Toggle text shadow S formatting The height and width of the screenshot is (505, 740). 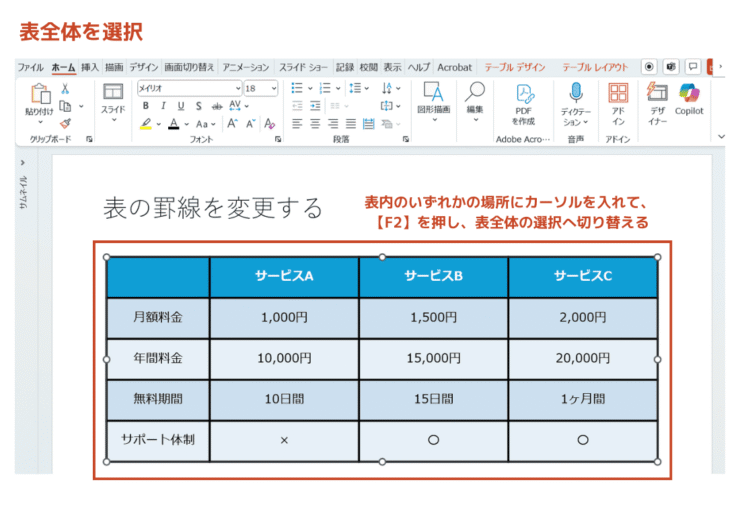pos(198,106)
